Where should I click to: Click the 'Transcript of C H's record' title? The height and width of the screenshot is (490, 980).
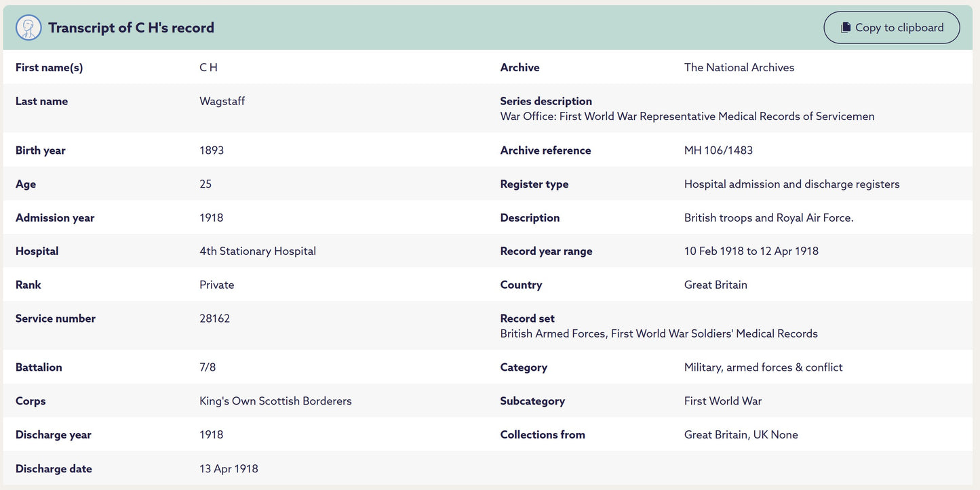131,28
